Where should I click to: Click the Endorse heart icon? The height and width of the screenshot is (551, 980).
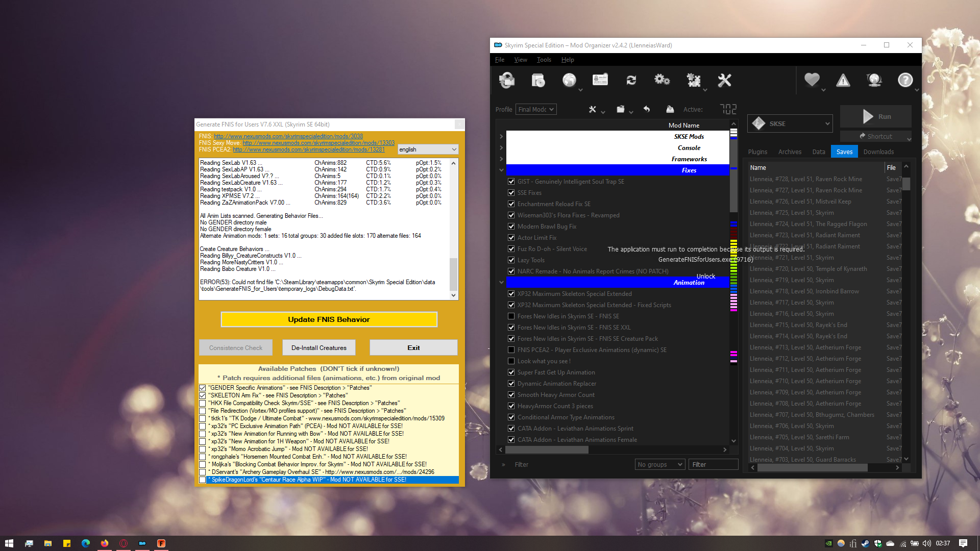[x=812, y=80]
